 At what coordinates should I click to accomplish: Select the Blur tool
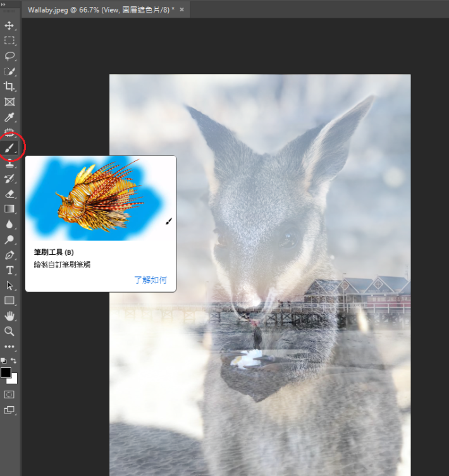(9, 224)
